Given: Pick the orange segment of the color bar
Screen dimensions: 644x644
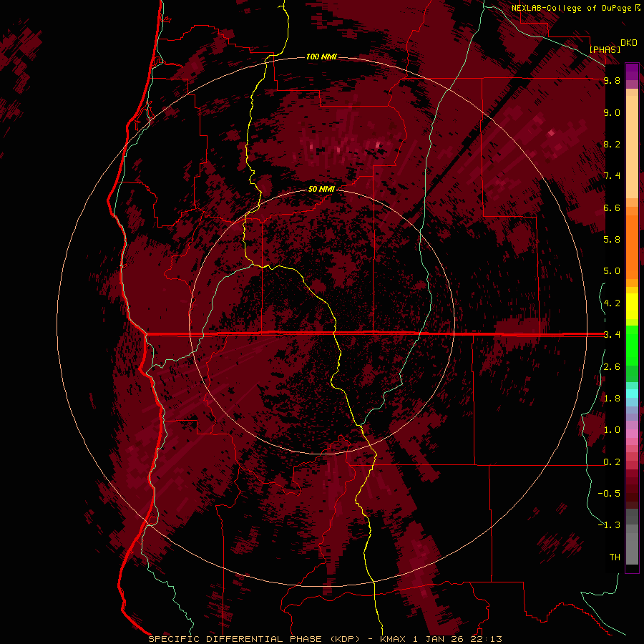Looking at the screenshot, I should pos(632,246).
